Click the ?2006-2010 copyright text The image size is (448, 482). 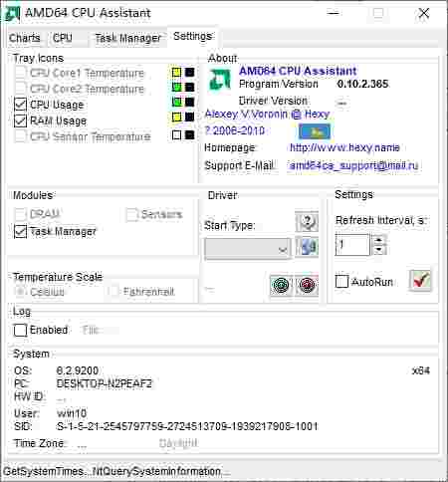tap(235, 130)
